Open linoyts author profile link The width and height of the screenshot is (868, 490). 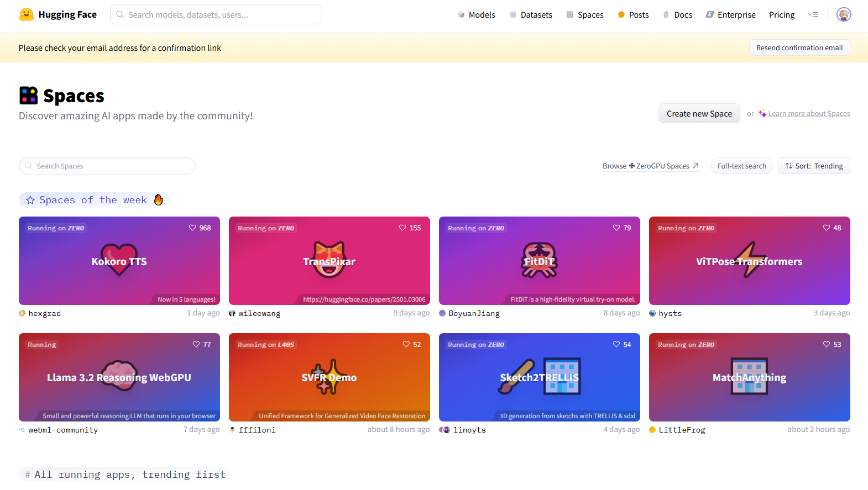click(469, 430)
